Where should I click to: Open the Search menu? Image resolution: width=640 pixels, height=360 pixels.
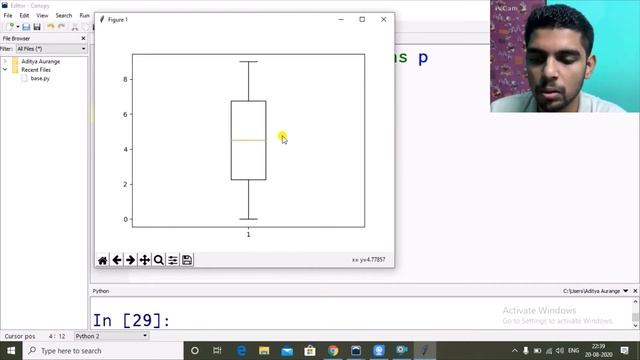click(64, 16)
